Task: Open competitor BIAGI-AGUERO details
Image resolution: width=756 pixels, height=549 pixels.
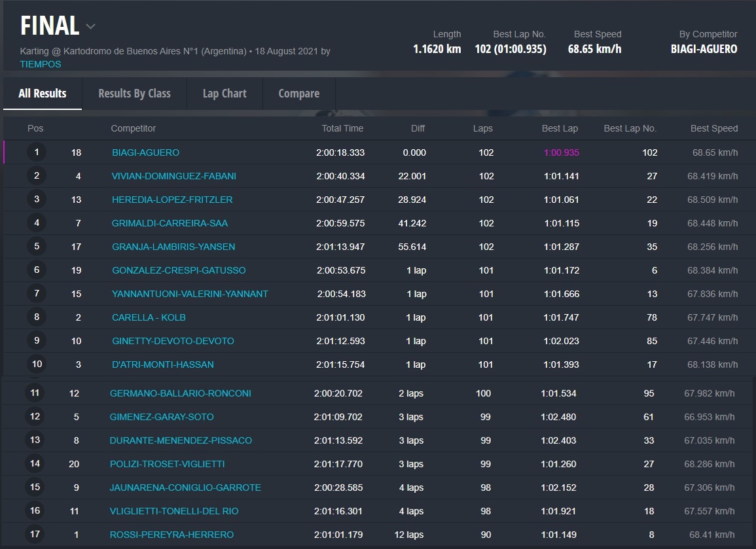Action: pyautogui.click(x=145, y=152)
